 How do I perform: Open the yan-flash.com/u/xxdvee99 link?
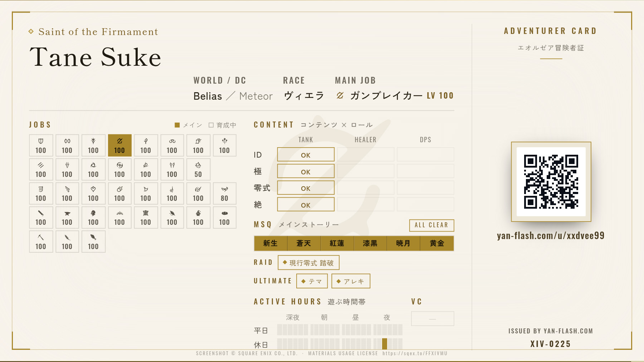click(x=551, y=235)
